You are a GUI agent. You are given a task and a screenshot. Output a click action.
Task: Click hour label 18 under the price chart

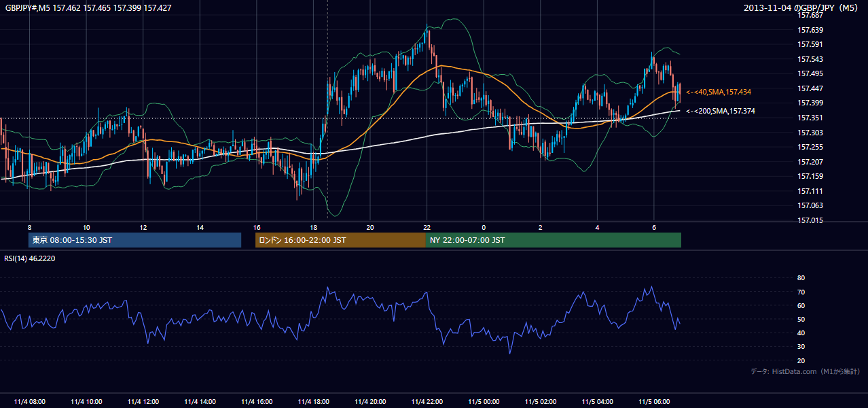tap(313, 227)
